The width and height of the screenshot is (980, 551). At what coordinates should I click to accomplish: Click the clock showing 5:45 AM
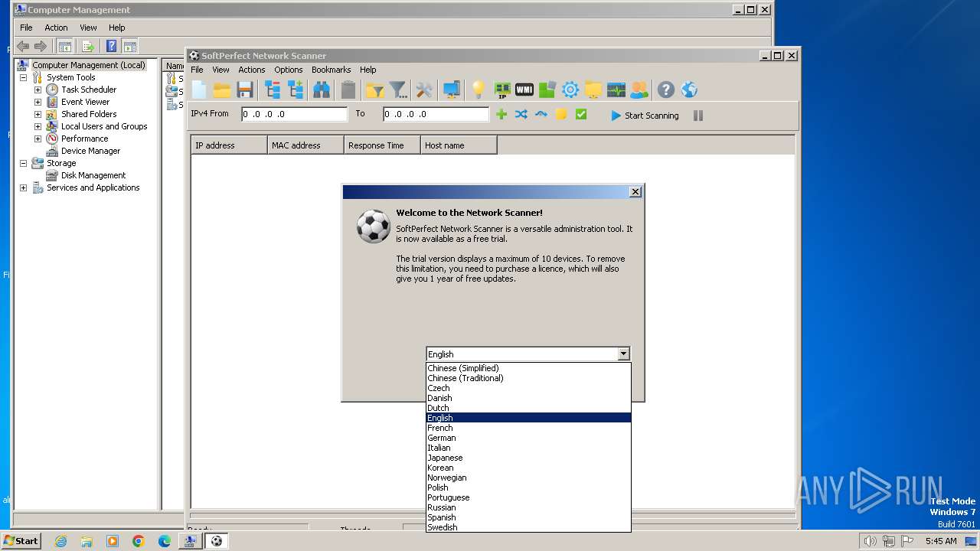coord(941,541)
